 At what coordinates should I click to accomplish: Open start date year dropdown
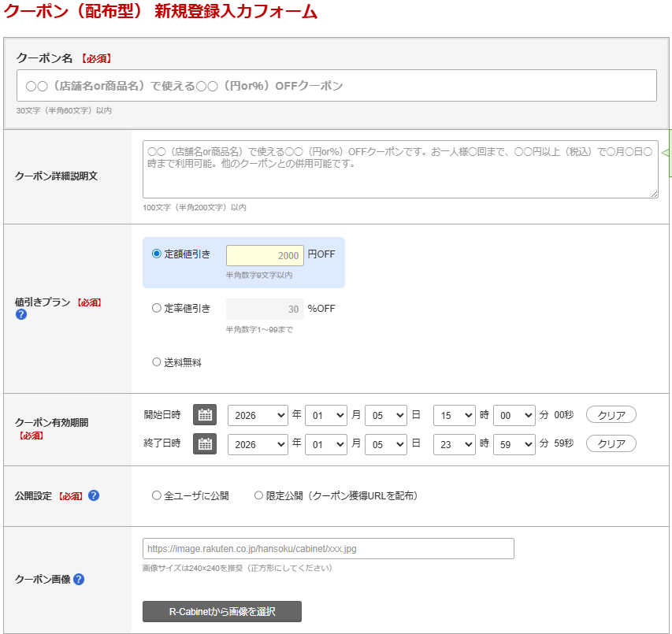click(258, 415)
